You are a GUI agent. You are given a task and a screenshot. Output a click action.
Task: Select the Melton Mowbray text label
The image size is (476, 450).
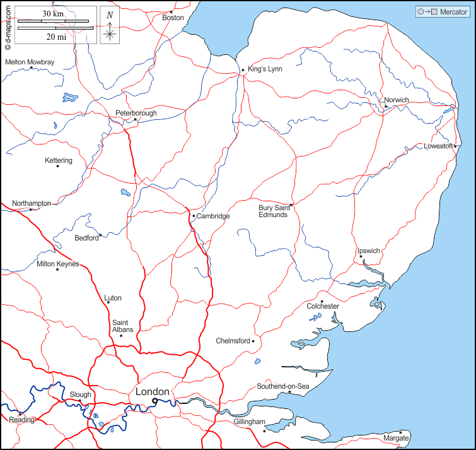pyautogui.click(x=30, y=62)
